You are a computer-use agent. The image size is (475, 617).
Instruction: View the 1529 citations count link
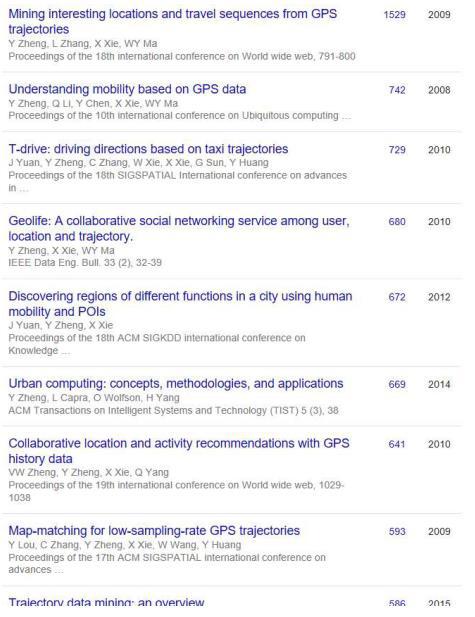coord(394,15)
